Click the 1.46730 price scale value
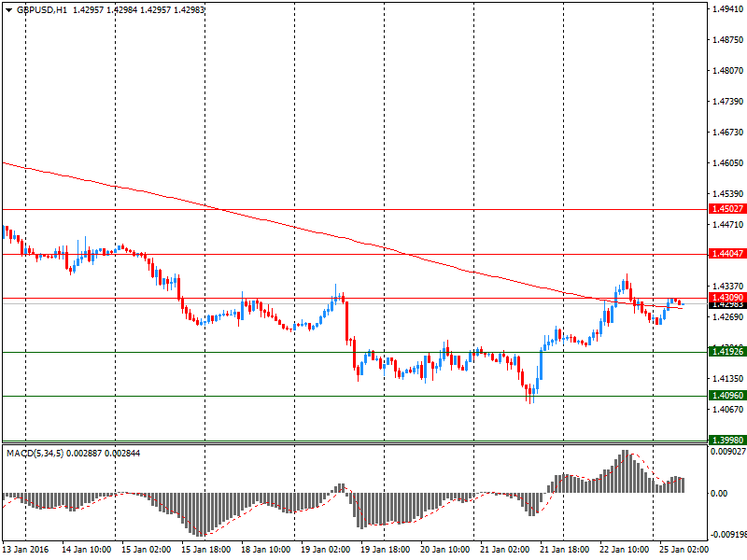This screenshot has width=747, height=560. pyautogui.click(x=727, y=133)
